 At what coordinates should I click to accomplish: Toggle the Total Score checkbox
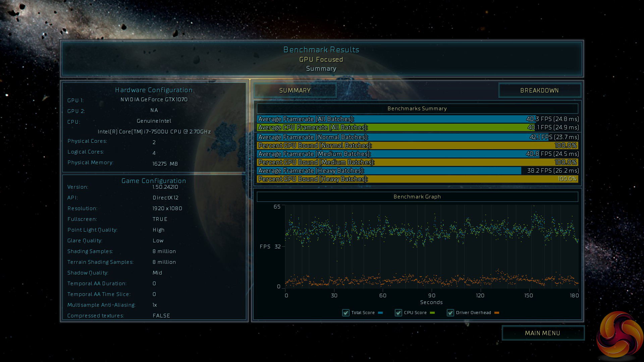click(345, 313)
